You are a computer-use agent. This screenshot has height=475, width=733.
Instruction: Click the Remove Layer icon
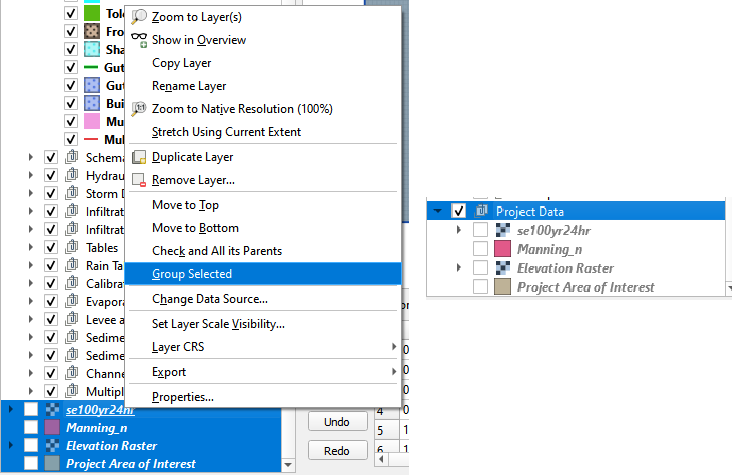point(140,181)
